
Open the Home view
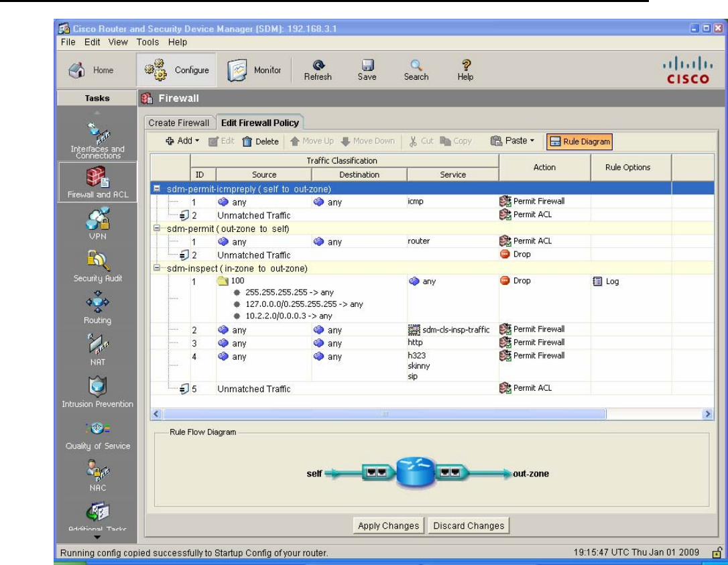pyautogui.click(x=91, y=70)
